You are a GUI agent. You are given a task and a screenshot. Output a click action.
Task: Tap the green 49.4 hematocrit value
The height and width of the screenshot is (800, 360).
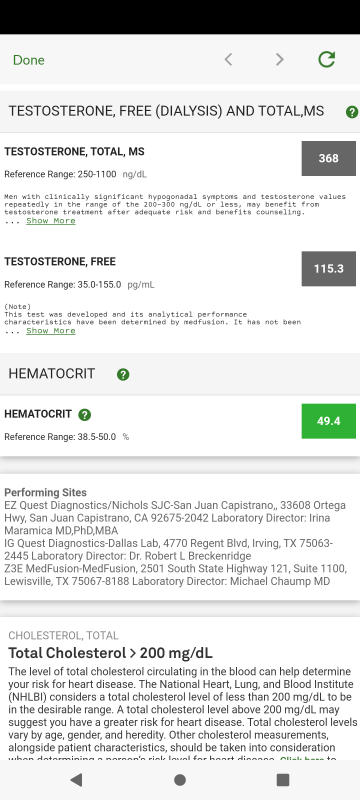click(329, 421)
